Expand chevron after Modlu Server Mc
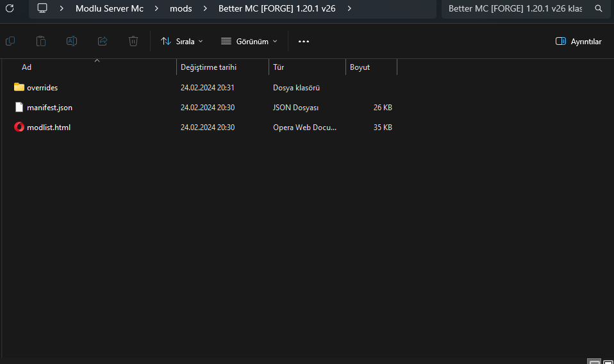Screen dimensions: 614x364 (156, 8)
